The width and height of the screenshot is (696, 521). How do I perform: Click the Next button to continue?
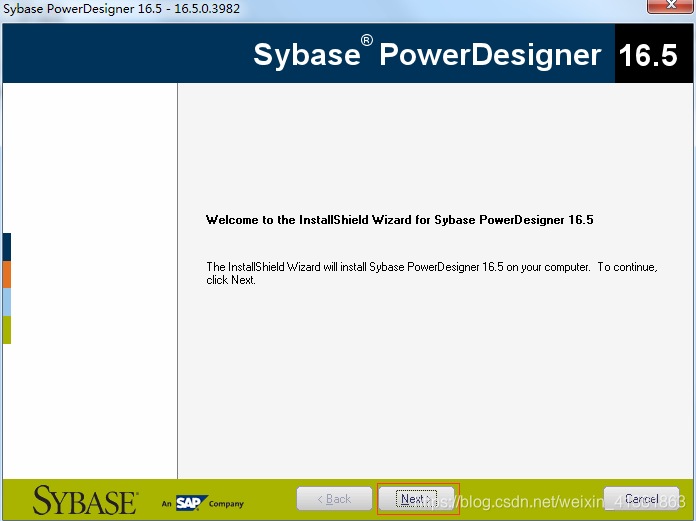(x=416, y=499)
